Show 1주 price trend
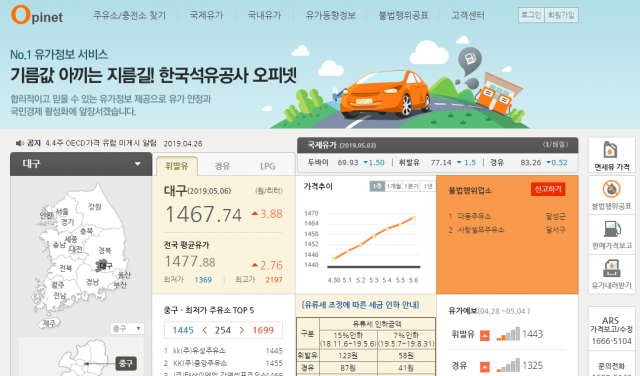Image resolution: width=640 pixels, height=376 pixels. (x=377, y=186)
